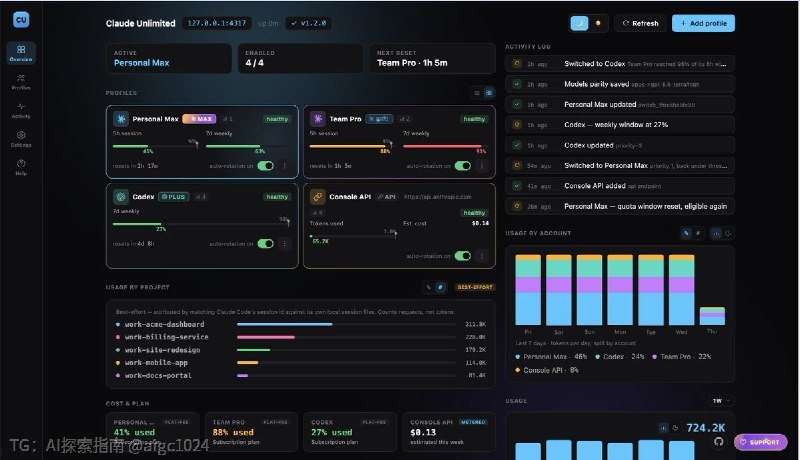Open Switched to Personal Max log entry
The height and width of the screenshot is (460, 800).
point(620,166)
